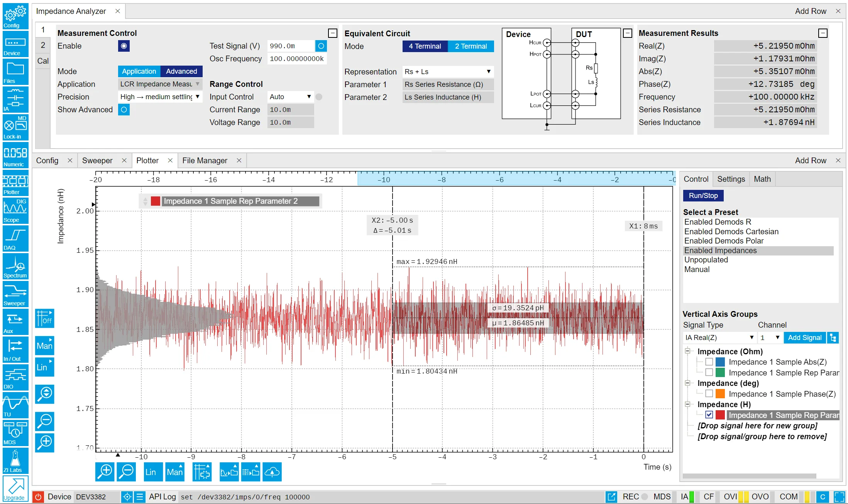This screenshot has height=504, width=848.
Task: Click the Upgrade sidebar icon
Action: [x=15, y=489]
